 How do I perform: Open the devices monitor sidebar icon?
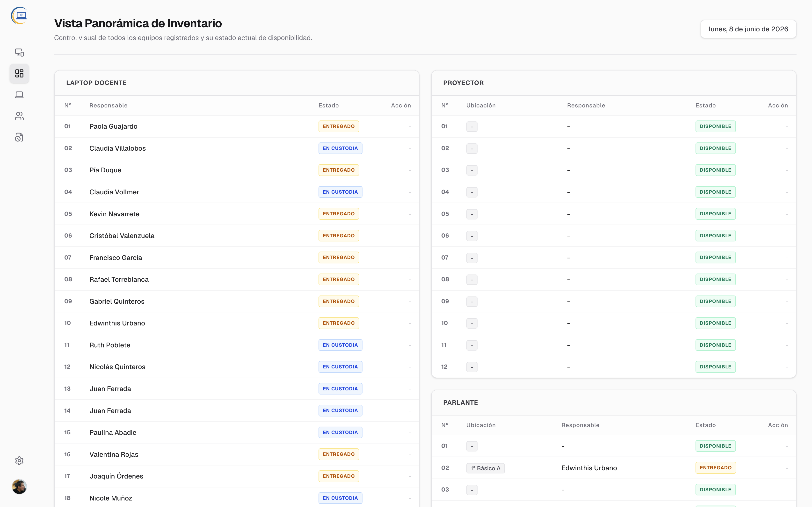click(19, 52)
